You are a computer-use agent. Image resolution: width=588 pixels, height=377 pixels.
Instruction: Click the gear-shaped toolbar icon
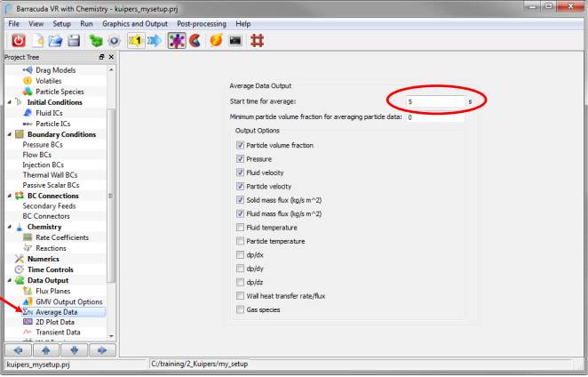click(x=115, y=41)
